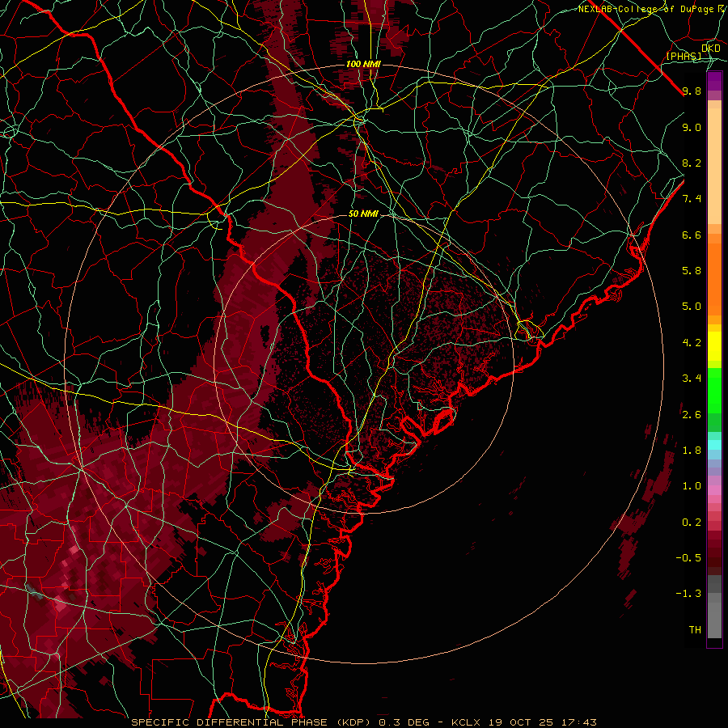Screen dimensions: 728x728
Task: Click the 100 NMI range ring label
Action: [363, 64]
